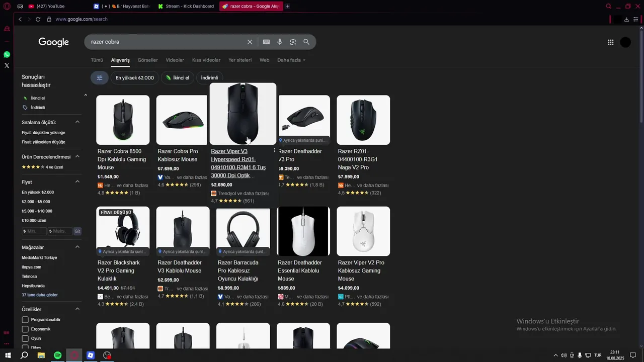
Task: Filter price ₺5.000 - ₺10.000
Action: click(x=37, y=211)
